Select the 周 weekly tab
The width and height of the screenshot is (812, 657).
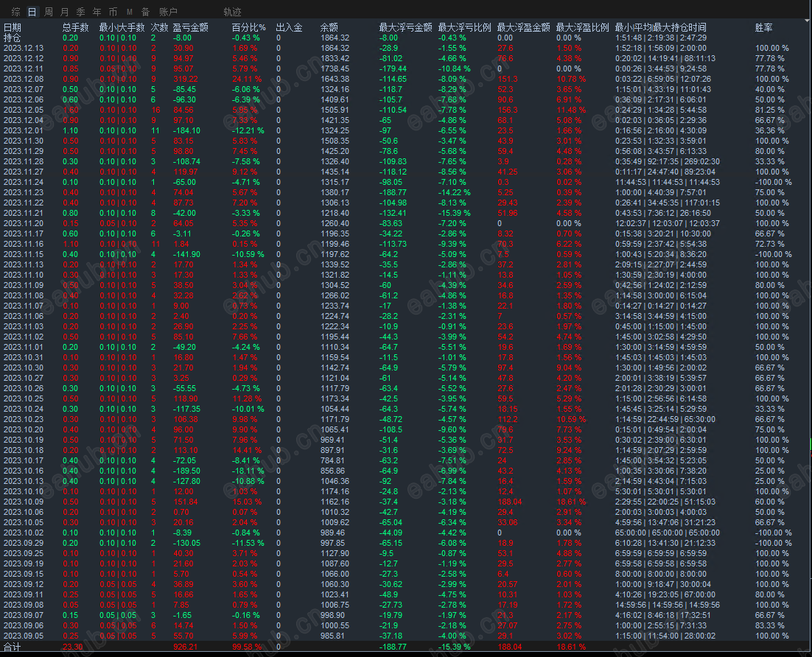[49, 11]
